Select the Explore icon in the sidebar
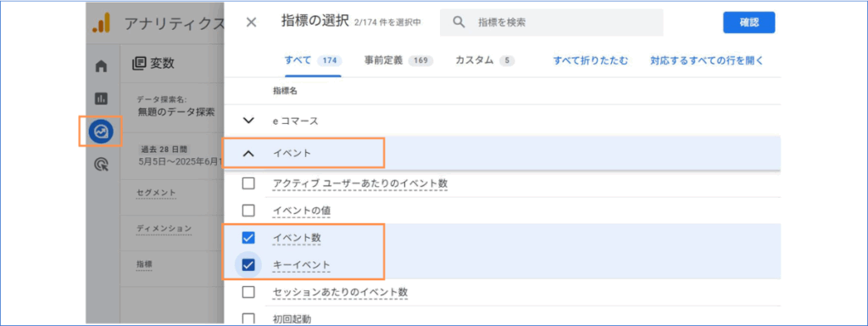The height and width of the screenshot is (326, 868). (x=102, y=132)
